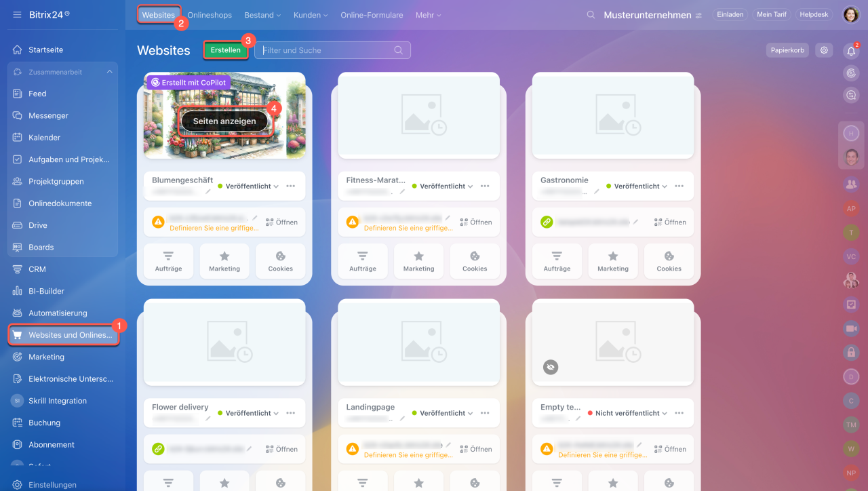Open Online-Formulare tab
Image resolution: width=868 pixels, height=491 pixels.
click(372, 15)
